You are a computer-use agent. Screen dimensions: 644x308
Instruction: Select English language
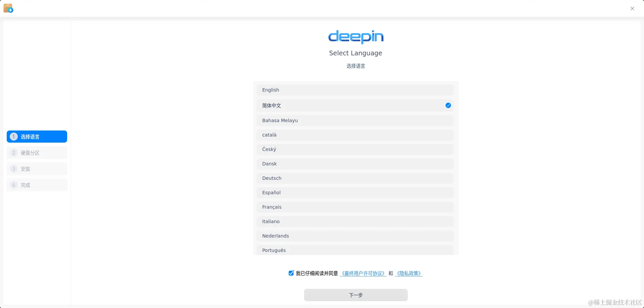355,90
